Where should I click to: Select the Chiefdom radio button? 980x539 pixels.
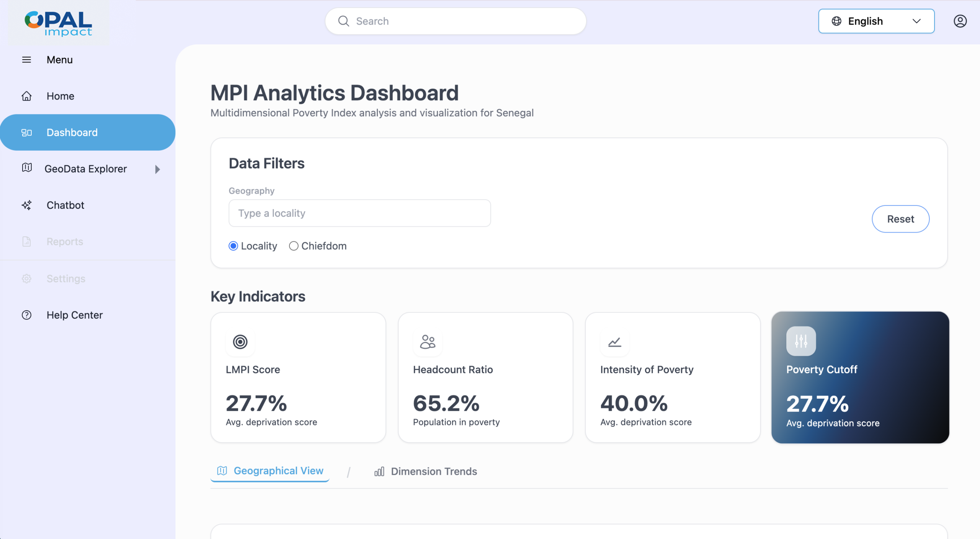pyautogui.click(x=294, y=246)
